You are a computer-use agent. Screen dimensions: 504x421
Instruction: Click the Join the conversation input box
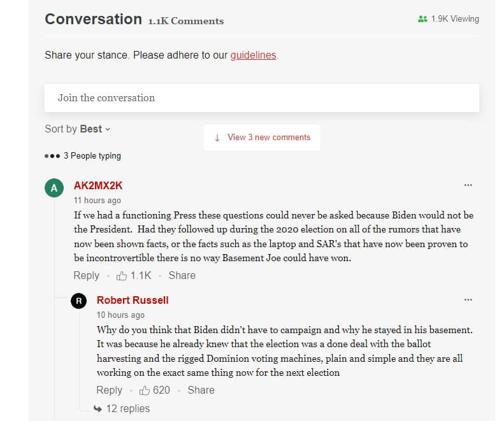click(262, 98)
